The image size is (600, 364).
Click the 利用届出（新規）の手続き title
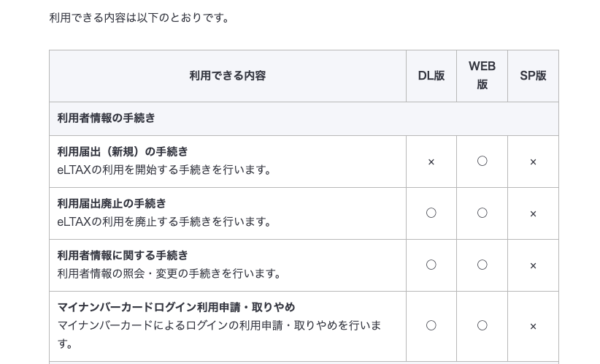122,152
